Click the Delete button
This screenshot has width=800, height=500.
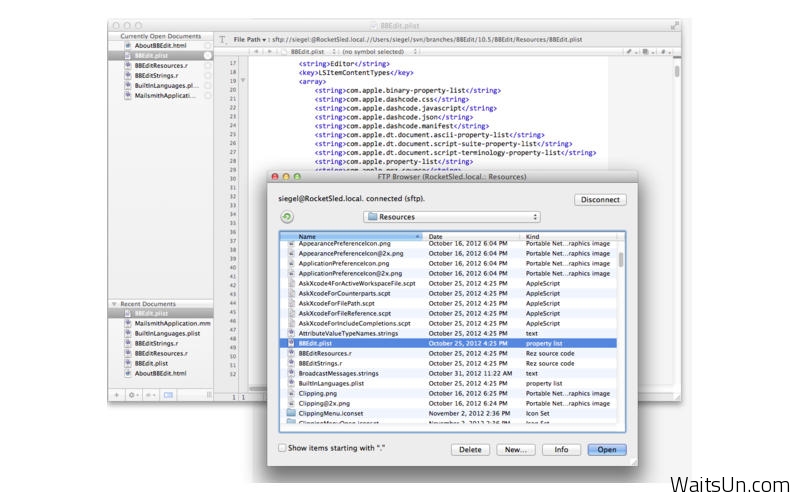(470, 449)
